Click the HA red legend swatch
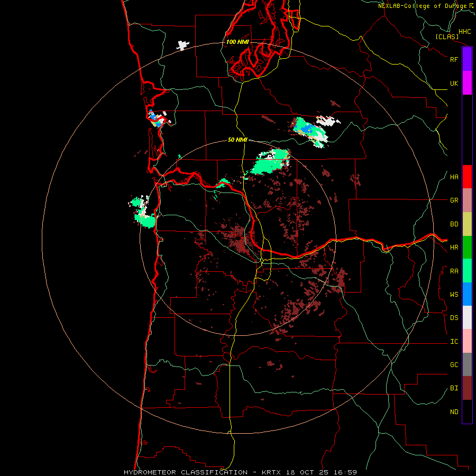Screen dimensions: 476x476 pos(467,177)
